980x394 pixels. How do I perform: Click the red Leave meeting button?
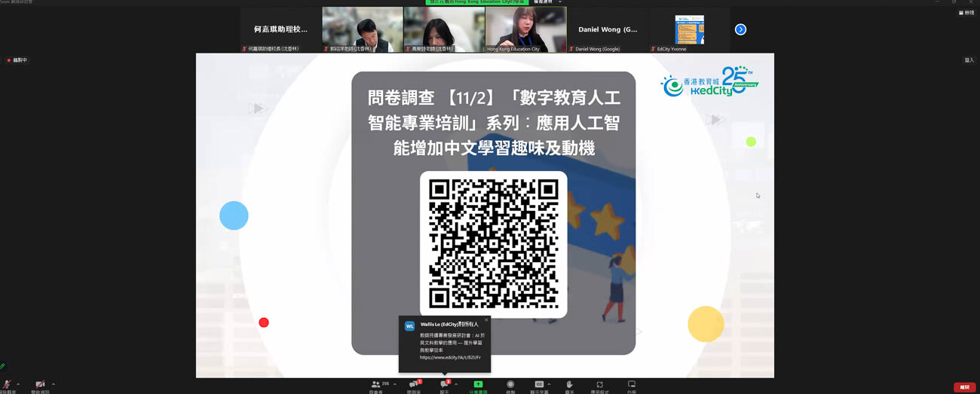[964, 387]
